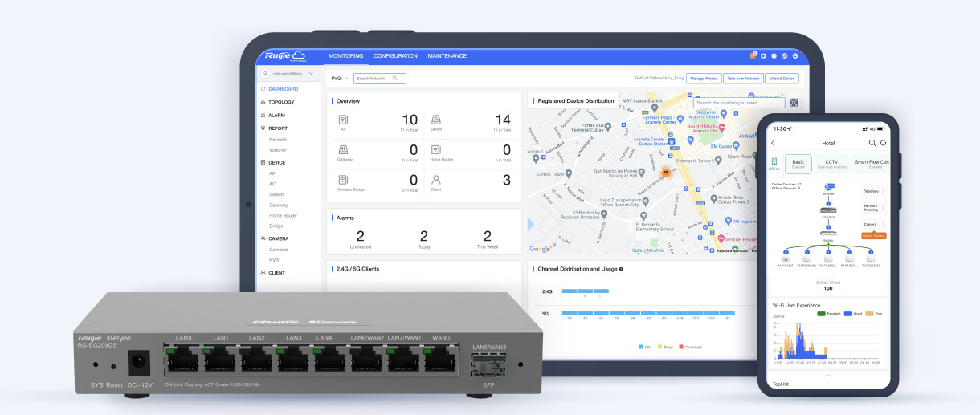Expand the CAMERA sidebar section

278,238
